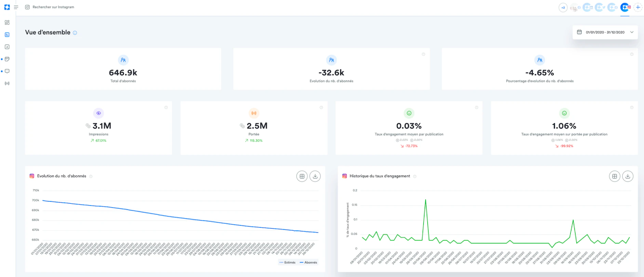Open the dashboard grid icon in sidebar
644x277 pixels.
[7, 23]
